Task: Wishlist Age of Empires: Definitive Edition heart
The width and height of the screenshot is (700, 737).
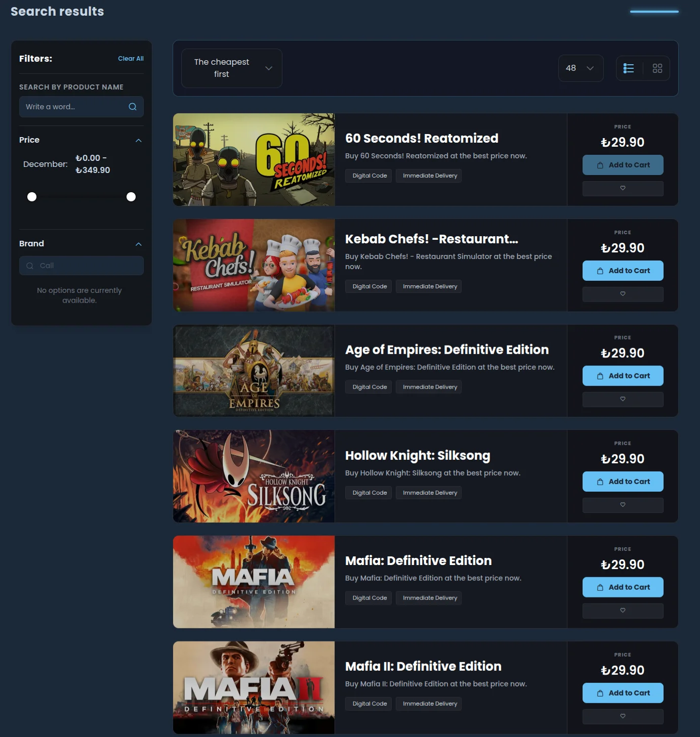Action: click(623, 399)
